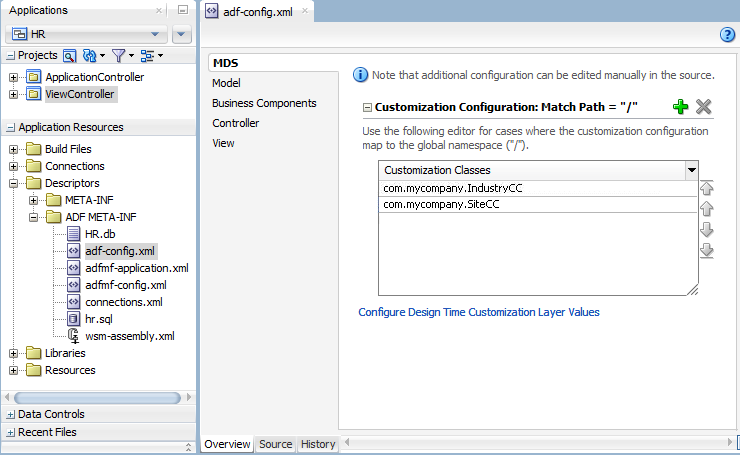Image resolution: width=740 pixels, height=455 pixels.
Task: Click the move-to-top arrow beside class list
Action: (x=706, y=188)
